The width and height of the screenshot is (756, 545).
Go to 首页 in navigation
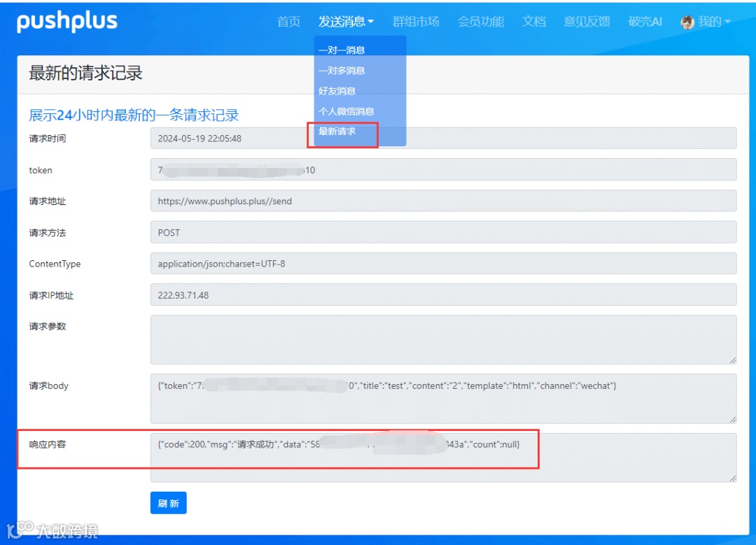288,22
